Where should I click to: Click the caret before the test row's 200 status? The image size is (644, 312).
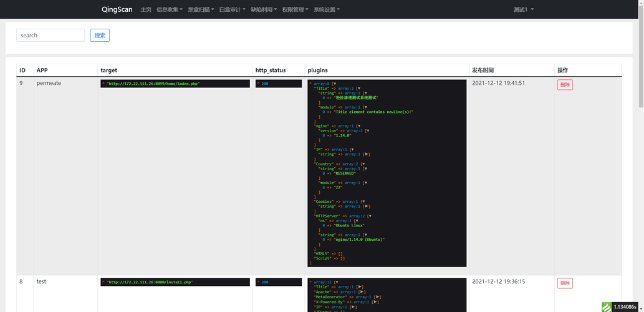pos(258,283)
